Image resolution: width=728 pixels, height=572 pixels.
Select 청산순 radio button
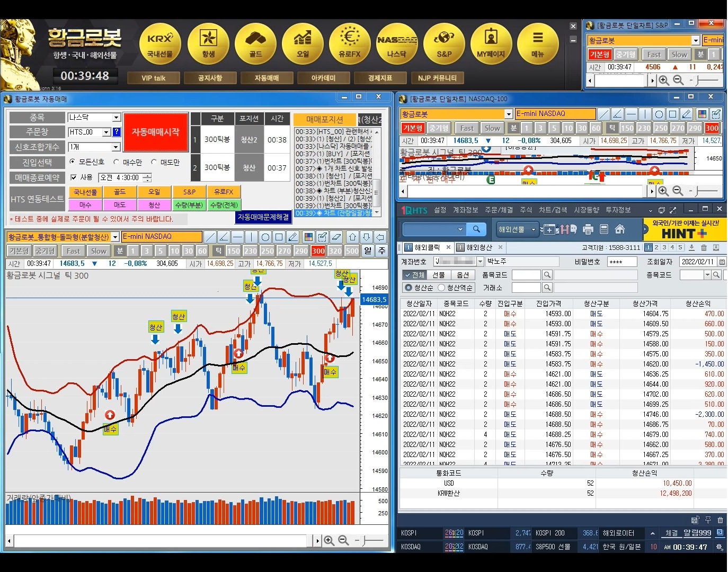pos(408,288)
